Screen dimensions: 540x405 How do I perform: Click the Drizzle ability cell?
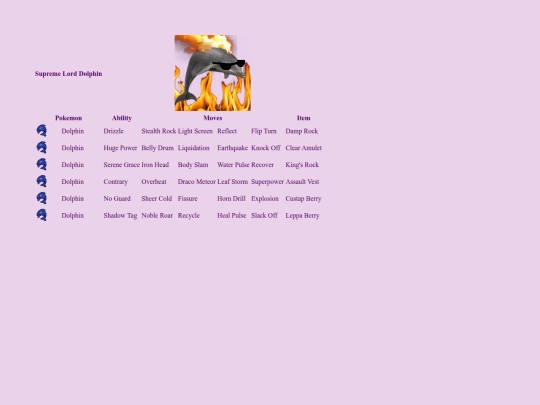point(113,131)
